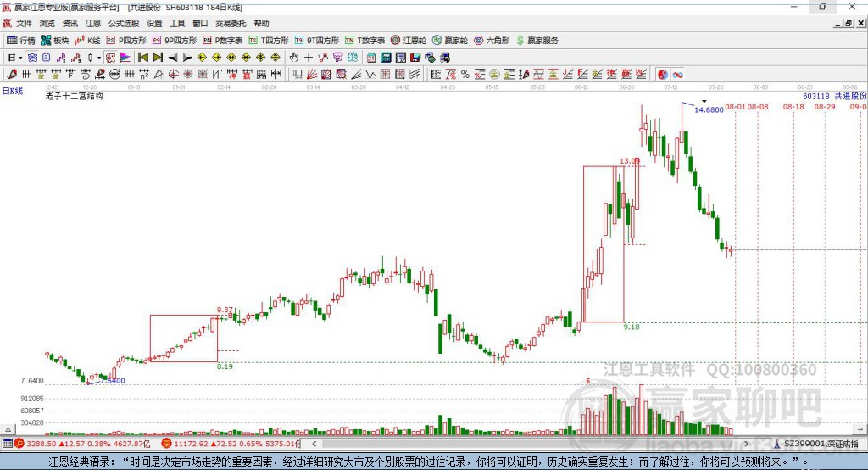Open the P四方形 tool
Viewport: 868px width, 470px height.
coord(126,41)
